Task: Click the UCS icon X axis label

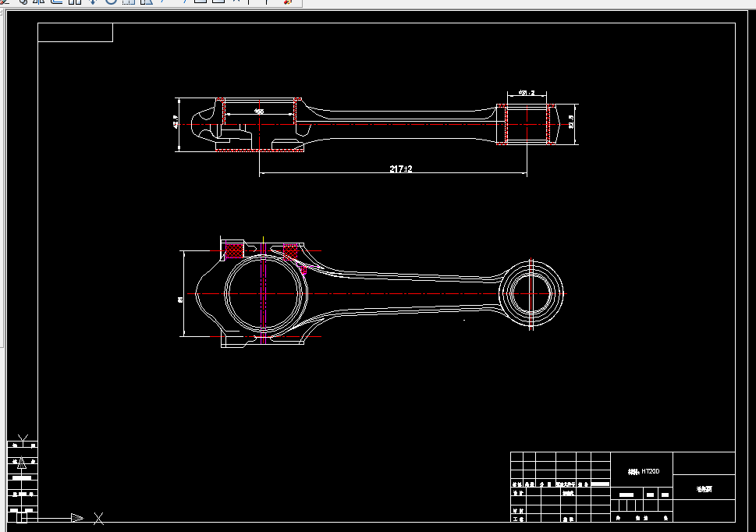Action: 98,519
